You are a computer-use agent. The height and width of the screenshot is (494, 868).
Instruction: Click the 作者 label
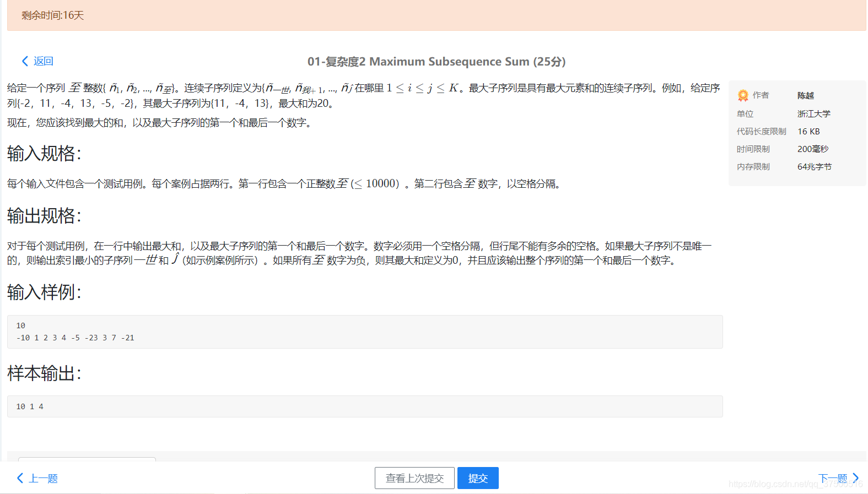[x=761, y=95]
